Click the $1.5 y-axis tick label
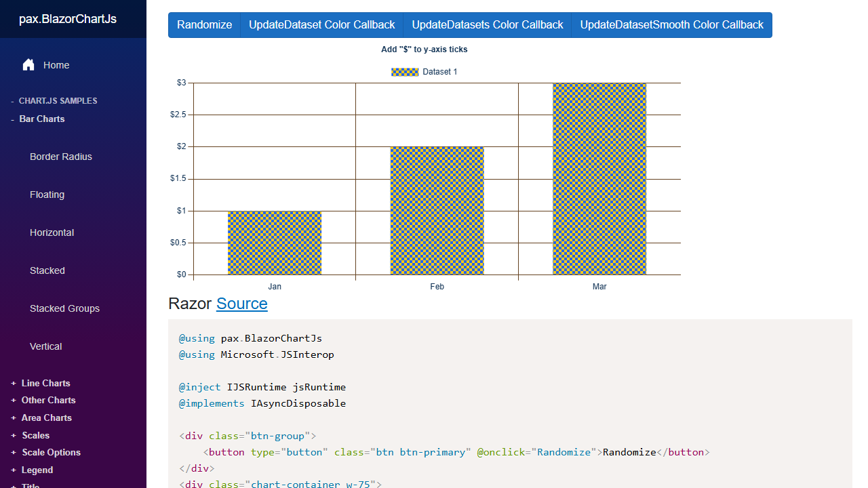 pos(178,179)
